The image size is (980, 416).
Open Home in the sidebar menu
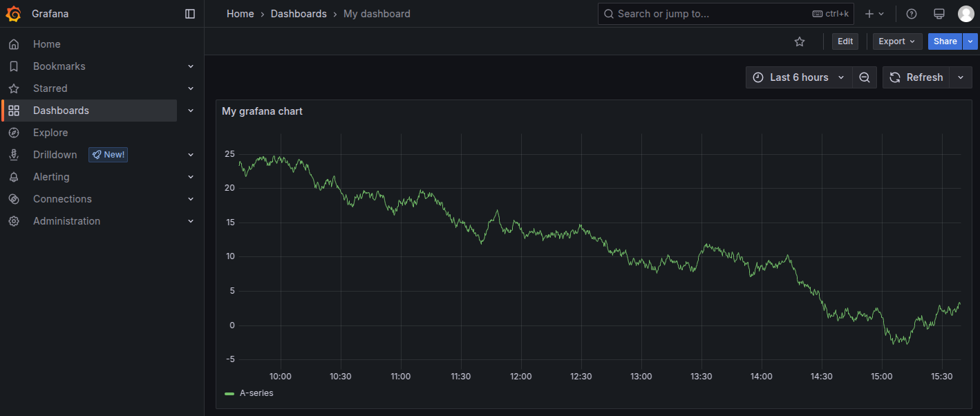coord(47,44)
